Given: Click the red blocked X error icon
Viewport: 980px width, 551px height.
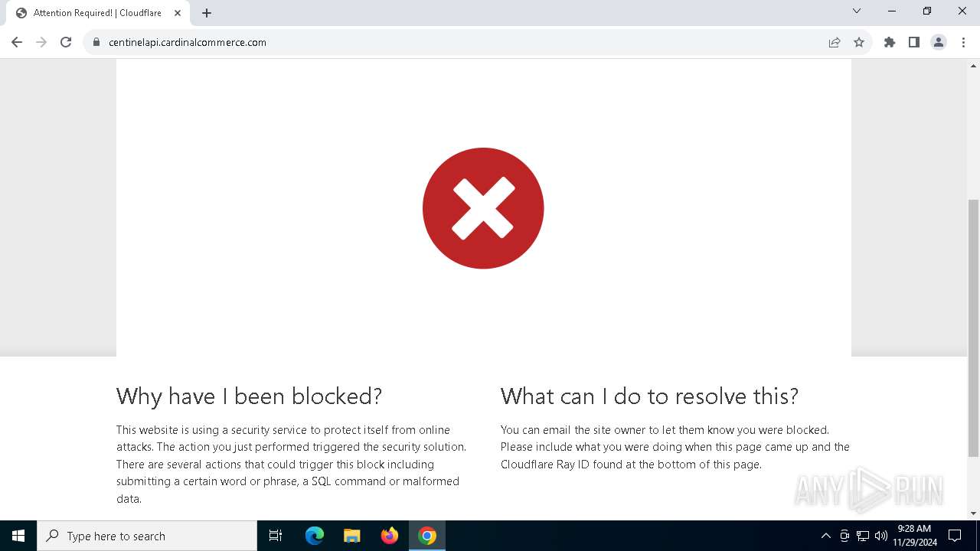Looking at the screenshot, I should [x=483, y=208].
